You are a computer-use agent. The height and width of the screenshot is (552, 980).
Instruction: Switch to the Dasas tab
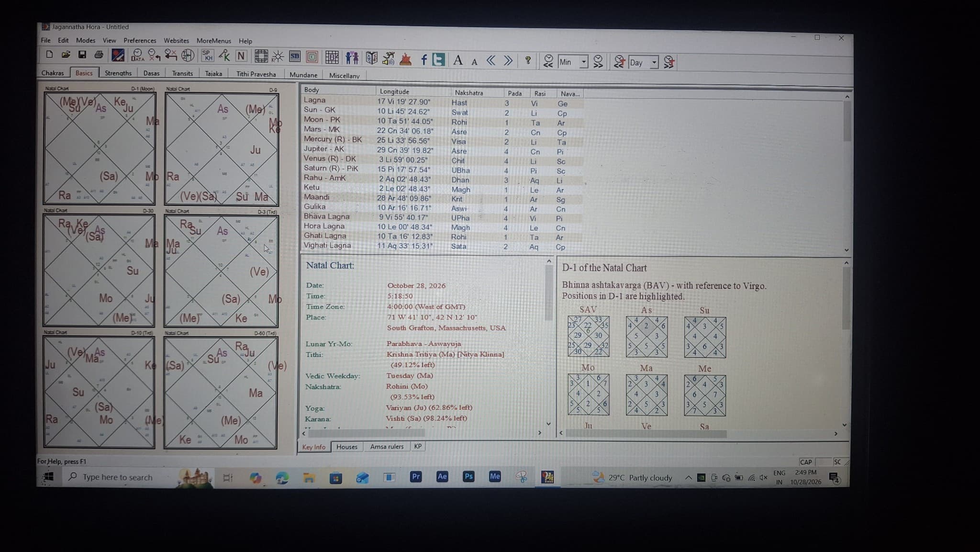pyautogui.click(x=151, y=73)
